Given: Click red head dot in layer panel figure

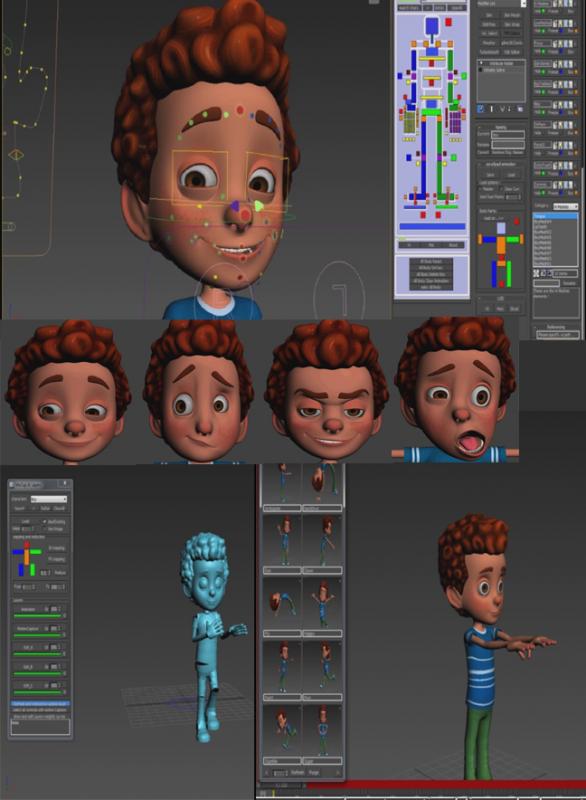Looking at the screenshot, I should coord(27,545).
